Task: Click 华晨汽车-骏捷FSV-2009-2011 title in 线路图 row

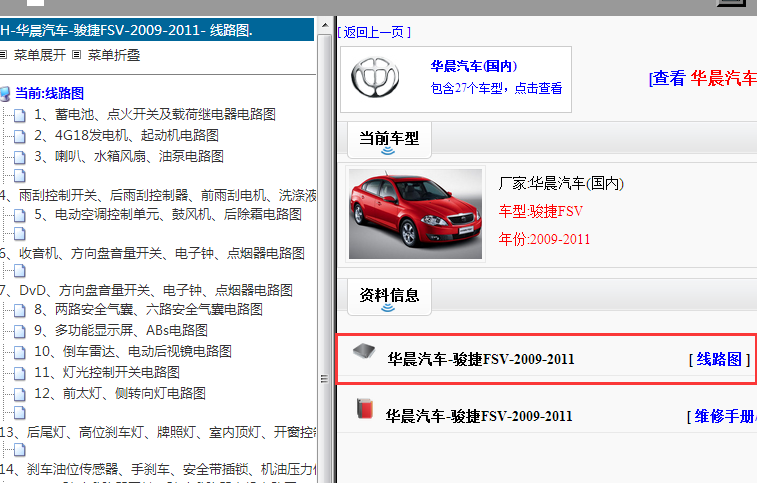Action: pyautogui.click(x=481, y=359)
